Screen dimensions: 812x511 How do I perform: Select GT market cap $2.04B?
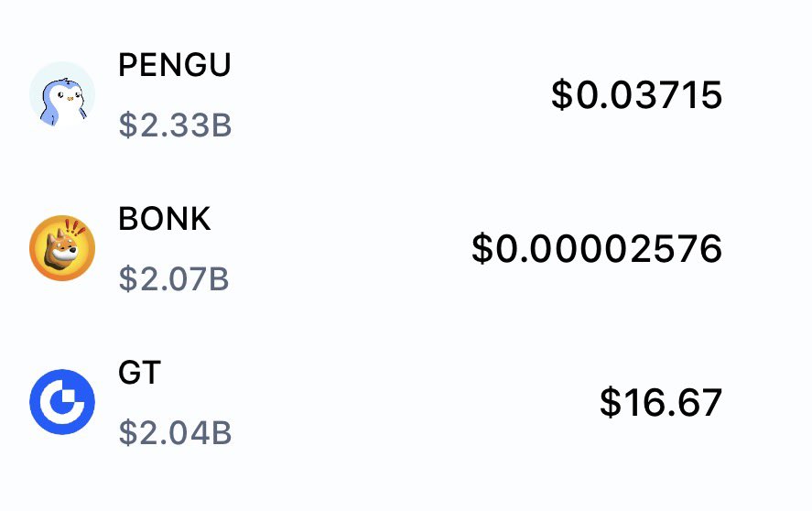coord(175,433)
